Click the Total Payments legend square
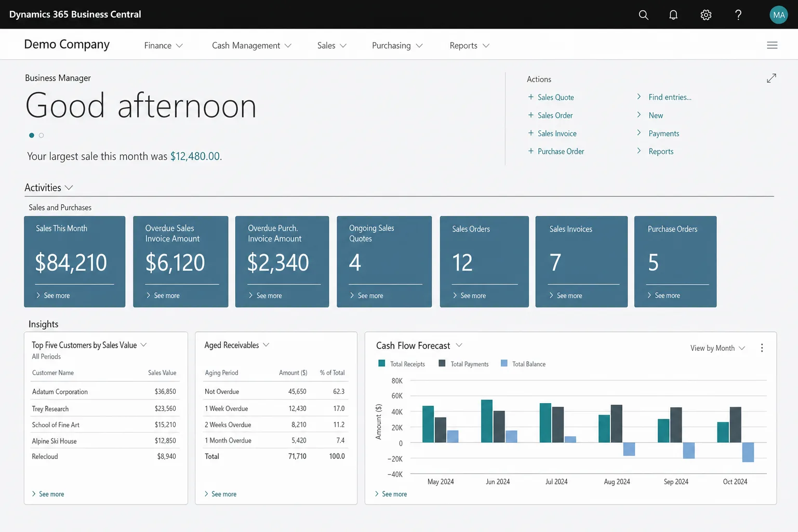 (x=442, y=363)
